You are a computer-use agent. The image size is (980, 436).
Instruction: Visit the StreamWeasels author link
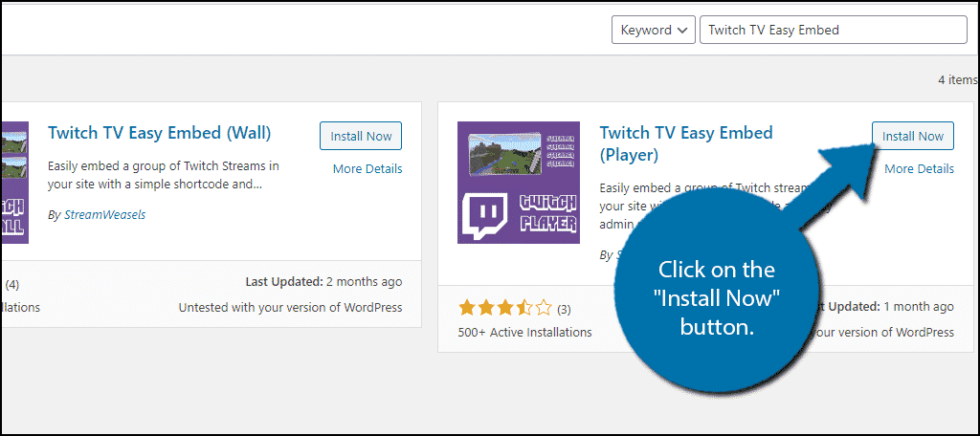pos(105,214)
